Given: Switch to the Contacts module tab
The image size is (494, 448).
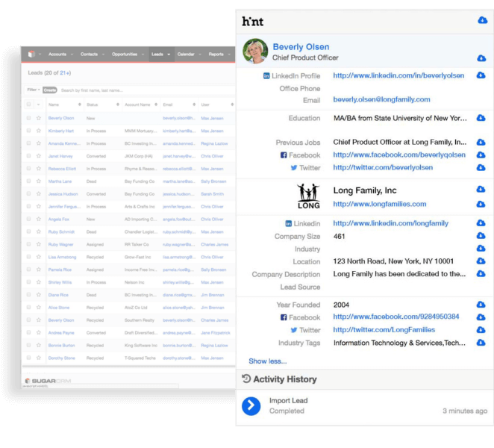Looking at the screenshot, I should (x=89, y=55).
